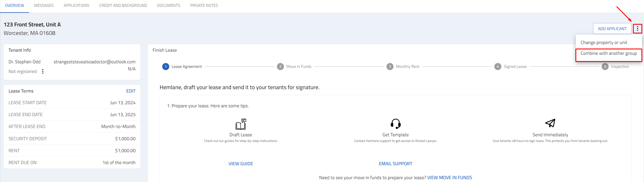This screenshot has height=182, width=644.
Task: Select step 1 Lease Agreement circle
Action: point(166,66)
